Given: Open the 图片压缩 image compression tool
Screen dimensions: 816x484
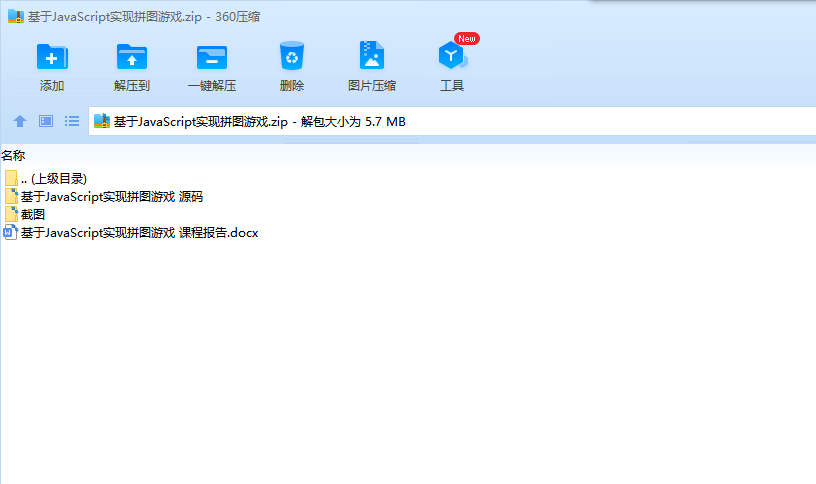Looking at the screenshot, I should [x=372, y=55].
